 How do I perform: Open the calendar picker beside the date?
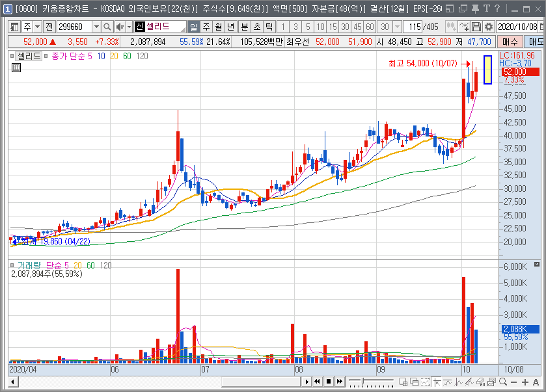pyautogui.click(x=542, y=27)
